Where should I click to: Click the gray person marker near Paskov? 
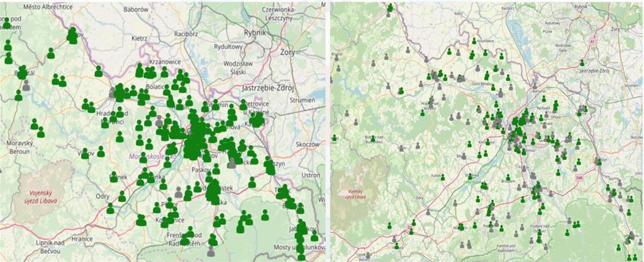click(231, 162)
